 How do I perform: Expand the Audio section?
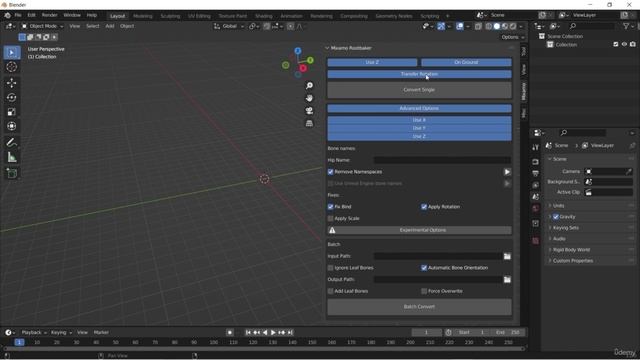tap(559, 239)
